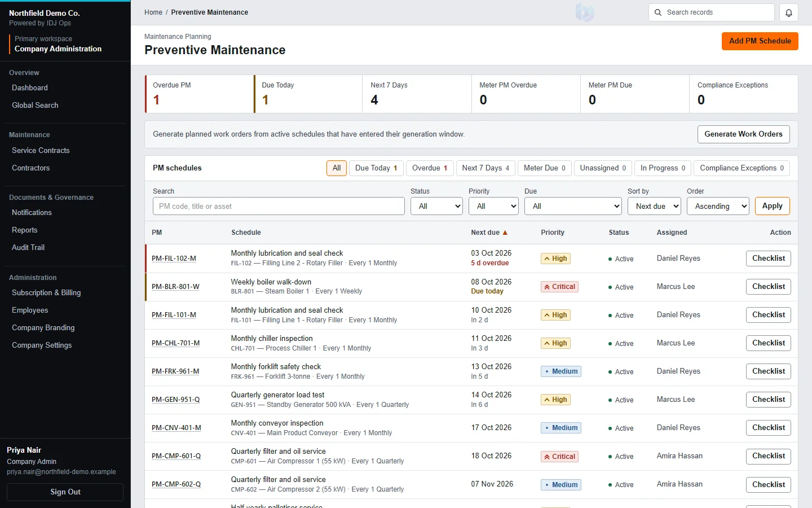Click the Add PM Schedule button

(x=760, y=41)
